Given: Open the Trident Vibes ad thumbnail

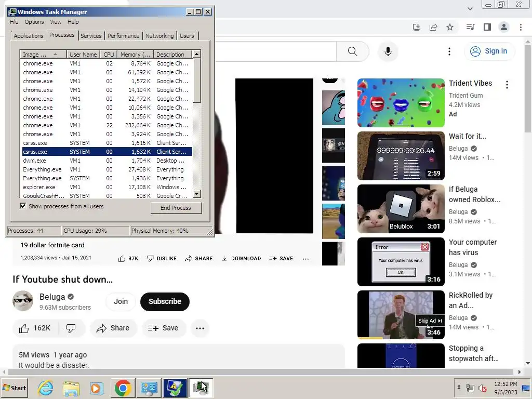Looking at the screenshot, I should [x=401, y=103].
